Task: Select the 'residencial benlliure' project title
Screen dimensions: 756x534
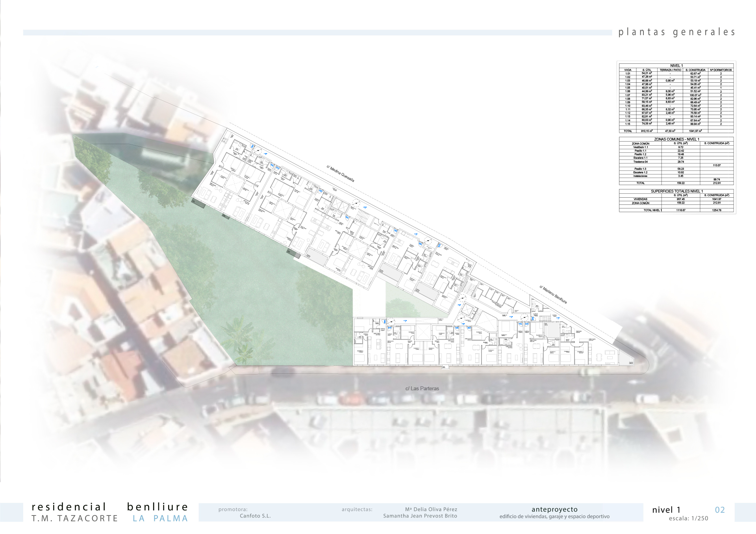Action: (x=110, y=507)
